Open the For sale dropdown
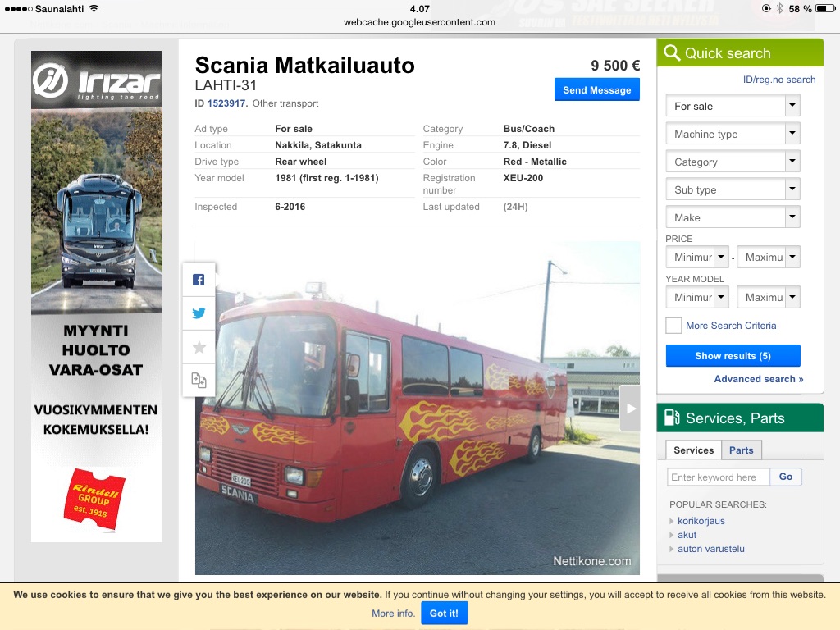Screen dimensions: 840x630 click(x=733, y=106)
